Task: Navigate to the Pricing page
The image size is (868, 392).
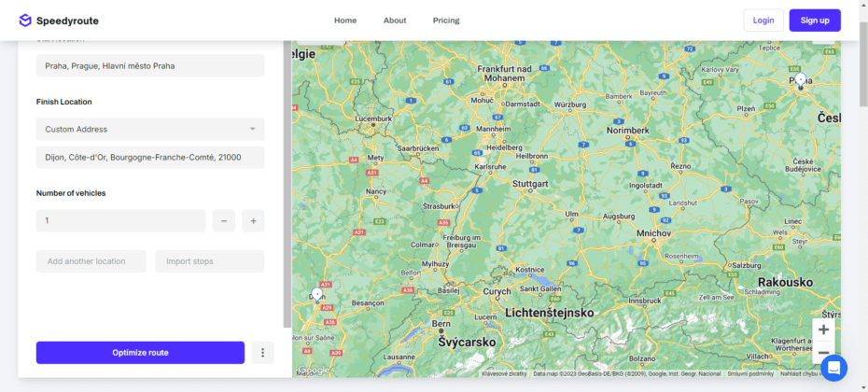Action: [x=446, y=21]
